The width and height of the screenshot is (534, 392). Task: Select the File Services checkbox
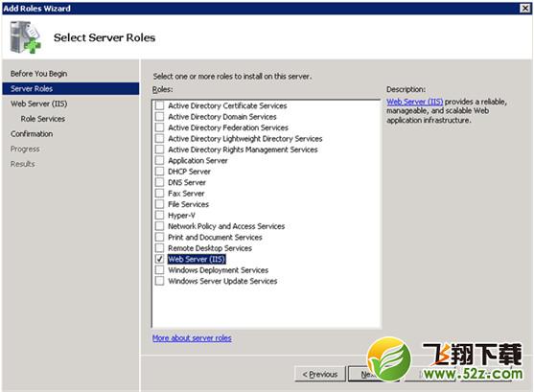pyautogui.click(x=159, y=204)
